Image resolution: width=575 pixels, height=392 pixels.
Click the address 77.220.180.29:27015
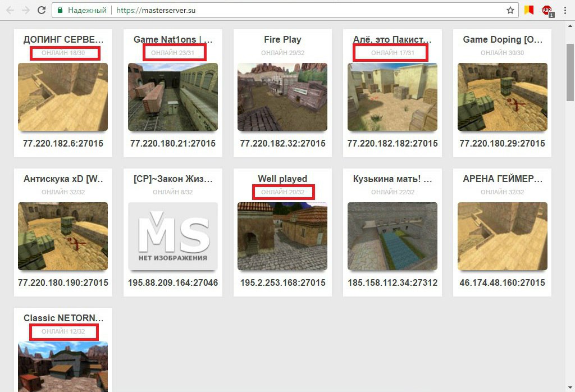[503, 143]
